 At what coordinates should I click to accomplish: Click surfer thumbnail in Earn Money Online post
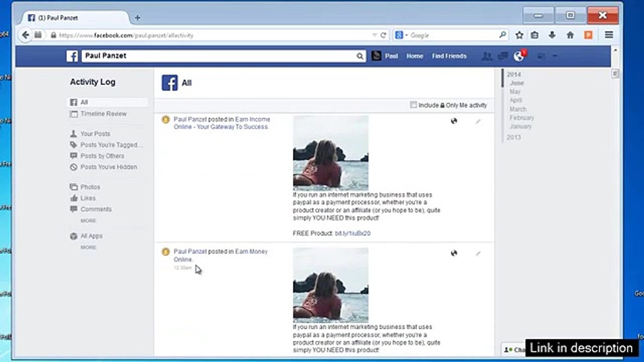tap(331, 285)
